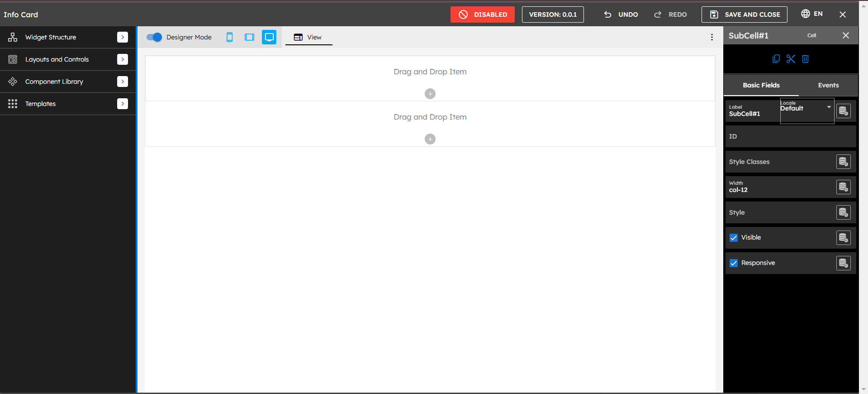This screenshot has width=868, height=394.
Task: Click the Width col-12 field
Action: 781,187
